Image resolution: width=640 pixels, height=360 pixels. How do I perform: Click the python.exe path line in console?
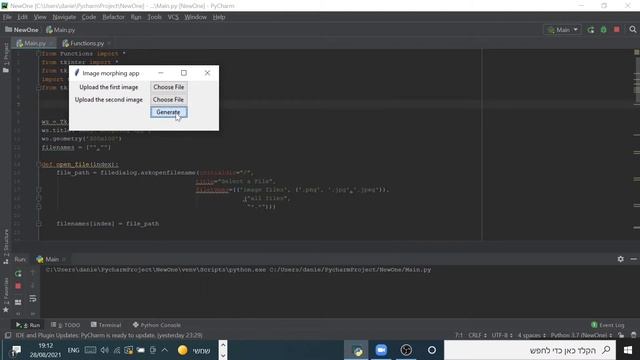pos(238,270)
